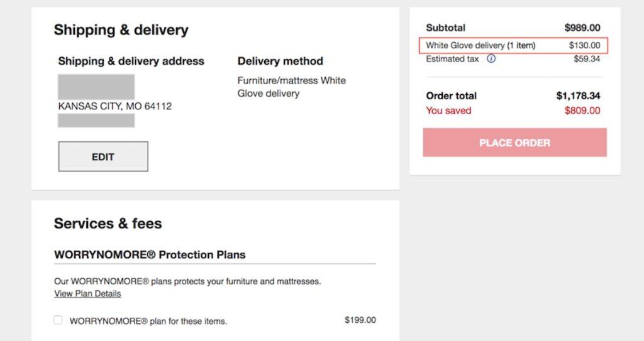
Task: Click the Estimated tax info icon
Action: [x=491, y=59]
